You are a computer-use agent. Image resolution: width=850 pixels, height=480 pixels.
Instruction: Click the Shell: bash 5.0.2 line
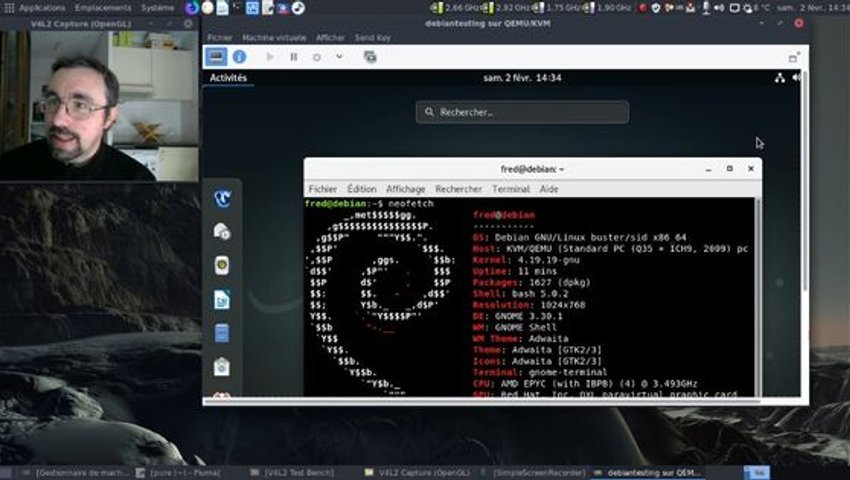(x=520, y=293)
